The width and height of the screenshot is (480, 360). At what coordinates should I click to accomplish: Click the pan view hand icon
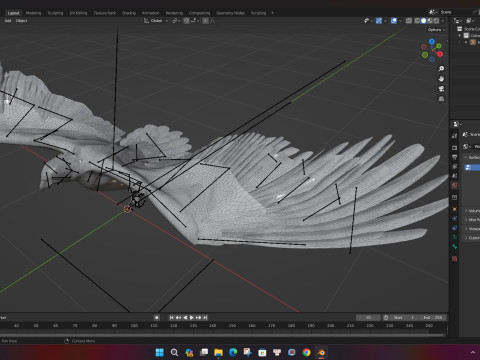[x=441, y=79]
